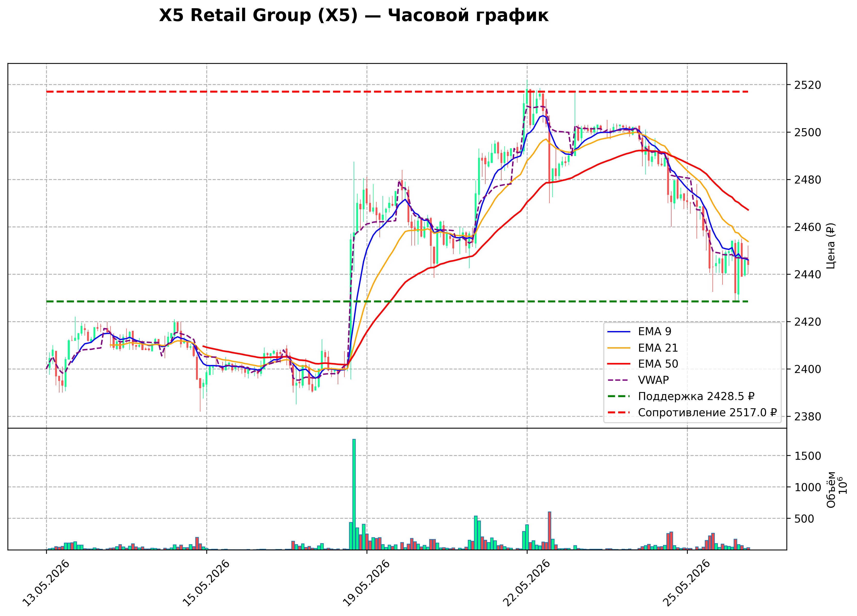Click the price axis tick '2380'

(808, 417)
